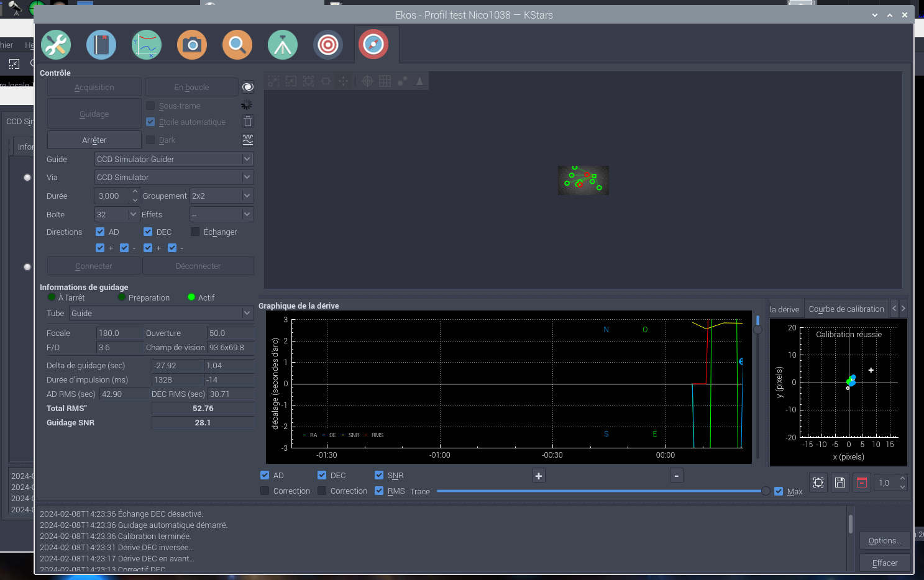
Task: Open the Scheduler notebook module
Action: click(x=101, y=45)
